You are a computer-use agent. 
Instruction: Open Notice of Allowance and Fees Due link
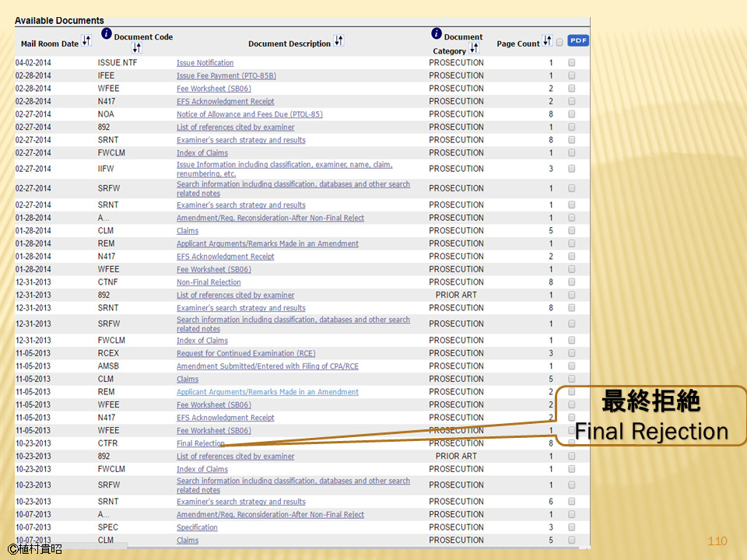coord(250,114)
